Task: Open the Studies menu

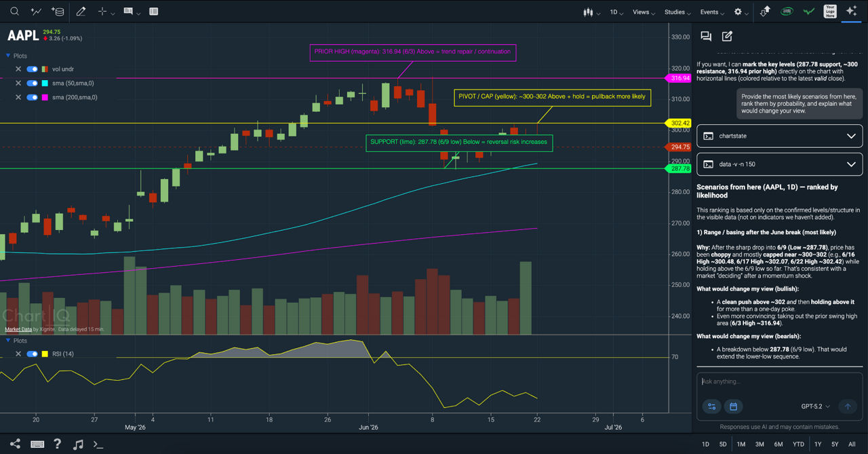Action: tap(677, 12)
